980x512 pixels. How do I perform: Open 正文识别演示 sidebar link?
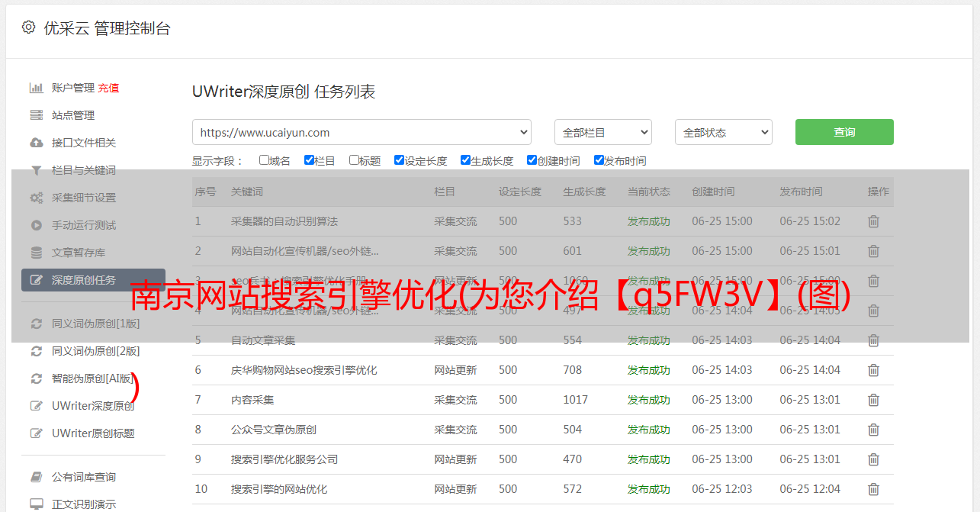tap(84, 504)
